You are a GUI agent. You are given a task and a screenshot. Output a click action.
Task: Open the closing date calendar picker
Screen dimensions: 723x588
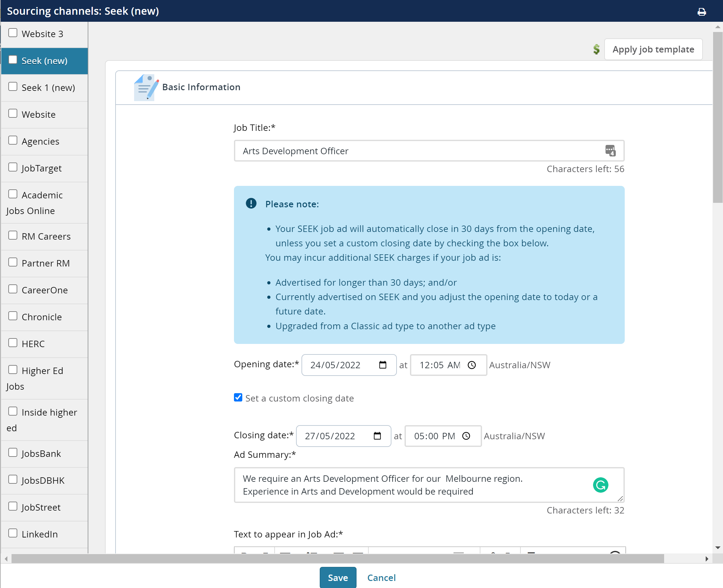tap(378, 436)
